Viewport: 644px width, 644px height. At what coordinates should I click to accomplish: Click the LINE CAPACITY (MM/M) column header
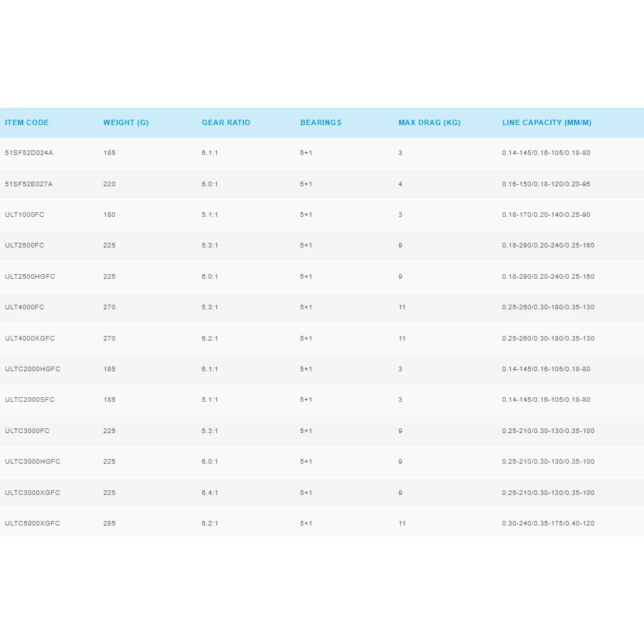pos(546,122)
